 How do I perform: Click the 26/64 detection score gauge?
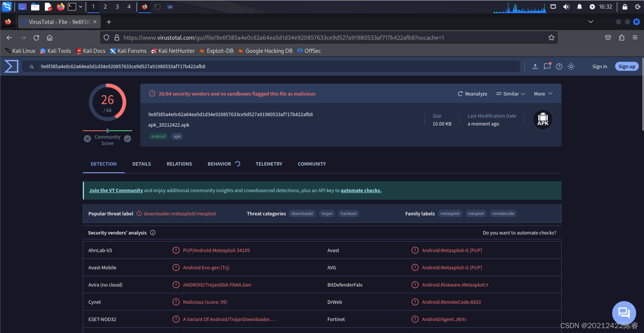pos(108,102)
